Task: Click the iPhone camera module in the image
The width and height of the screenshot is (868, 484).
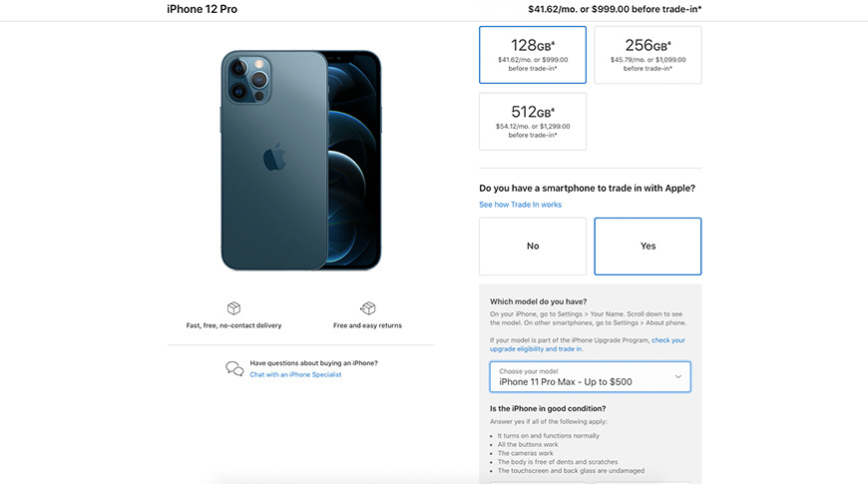Action: pyautogui.click(x=248, y=80)
